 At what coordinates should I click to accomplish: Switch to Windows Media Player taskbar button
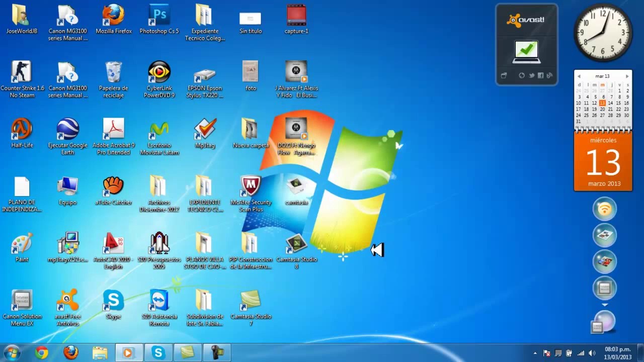pos(129,353)
